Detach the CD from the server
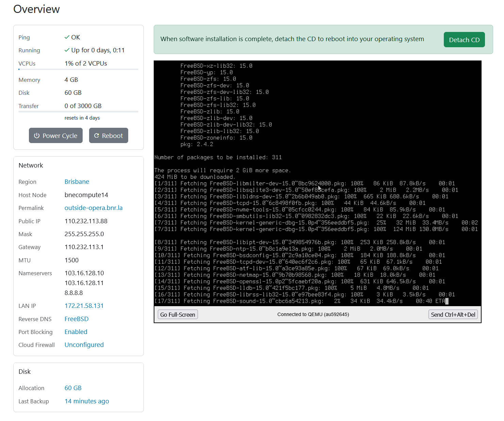Image resolution: width=504 pixels, height=421 pixels. click(464, 40)
